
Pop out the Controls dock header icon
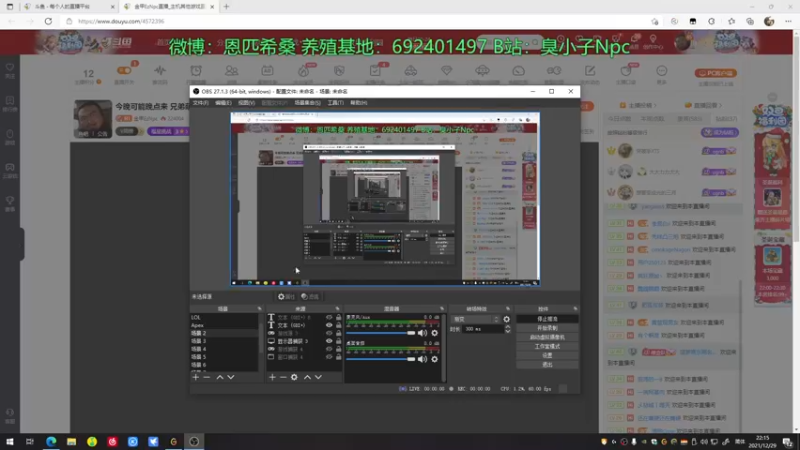[x=575, y=309]
